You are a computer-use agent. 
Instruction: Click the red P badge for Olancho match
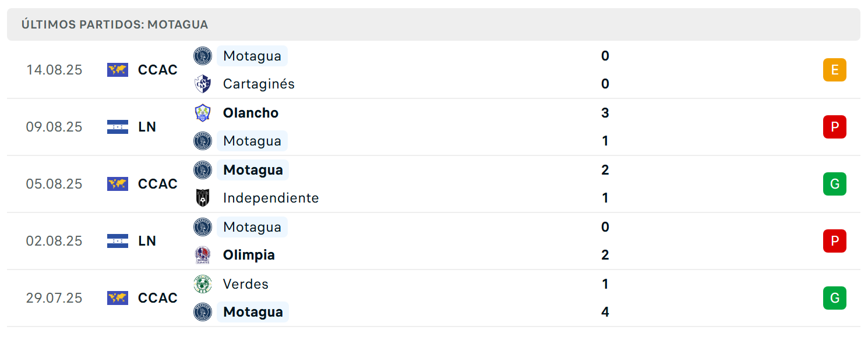pyautogui.click(x=834, y=127)
